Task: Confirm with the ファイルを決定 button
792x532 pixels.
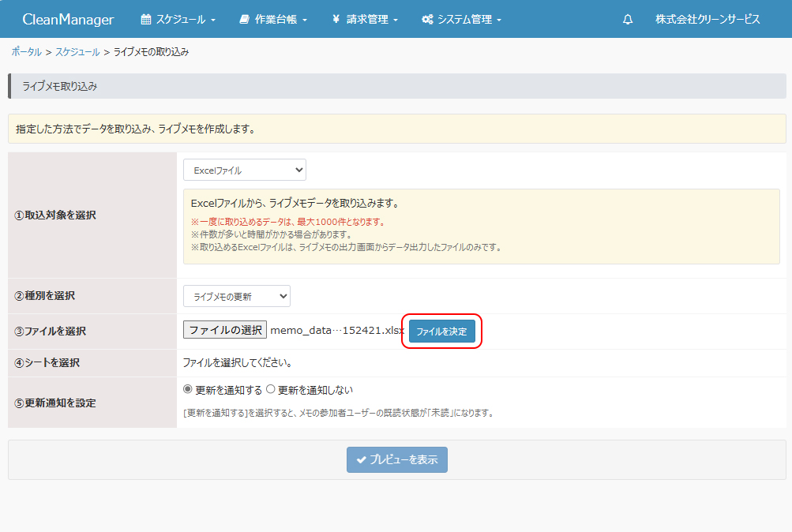Action: (x=441, y=332)
